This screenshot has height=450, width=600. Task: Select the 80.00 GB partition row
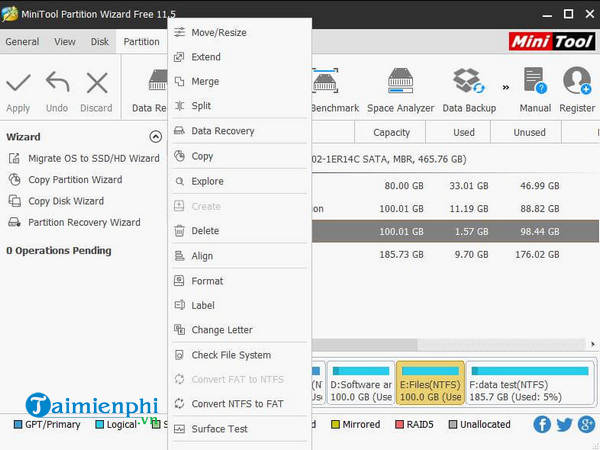455,186
